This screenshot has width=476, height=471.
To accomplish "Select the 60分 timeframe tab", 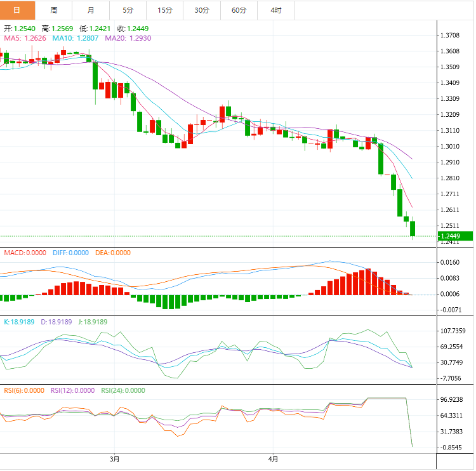I will click(239, 10).
